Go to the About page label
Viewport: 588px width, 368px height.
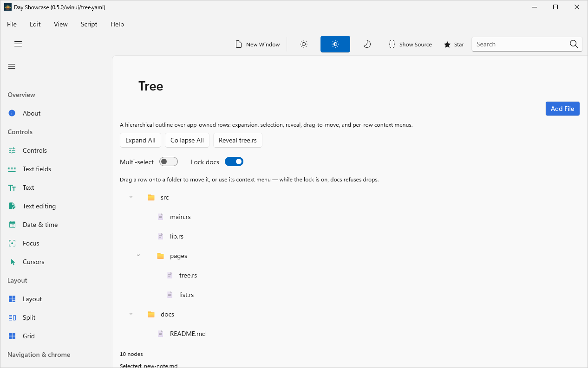pos(32,113)
